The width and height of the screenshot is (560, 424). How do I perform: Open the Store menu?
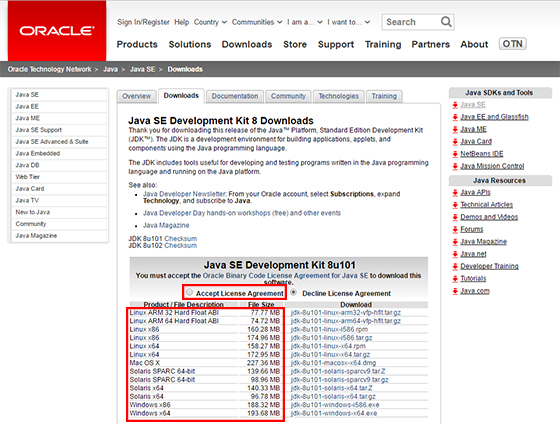[x=295, y=44]
